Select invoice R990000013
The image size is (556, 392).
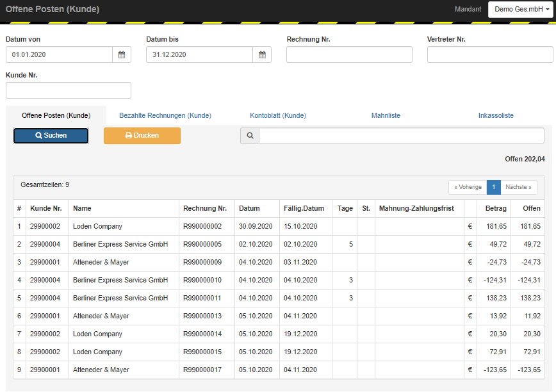tap(202, 316)
